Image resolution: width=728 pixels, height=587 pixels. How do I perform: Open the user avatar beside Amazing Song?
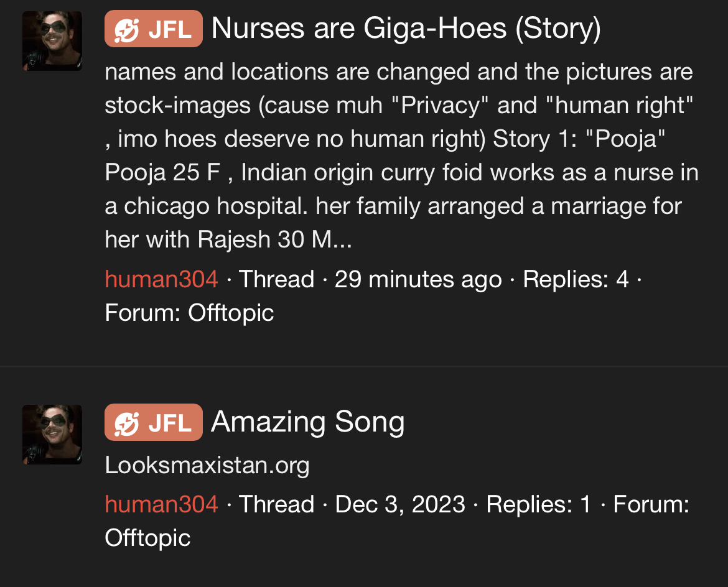click(52, 434)
